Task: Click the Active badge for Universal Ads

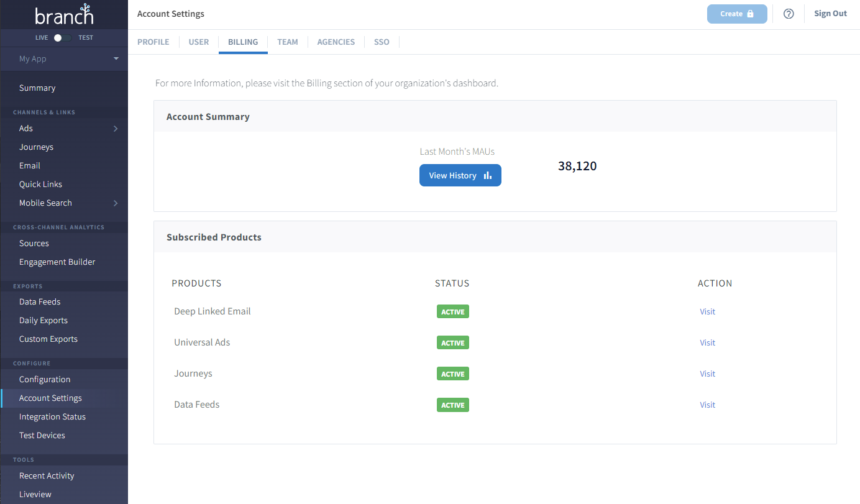Action: tap(453, 343)
